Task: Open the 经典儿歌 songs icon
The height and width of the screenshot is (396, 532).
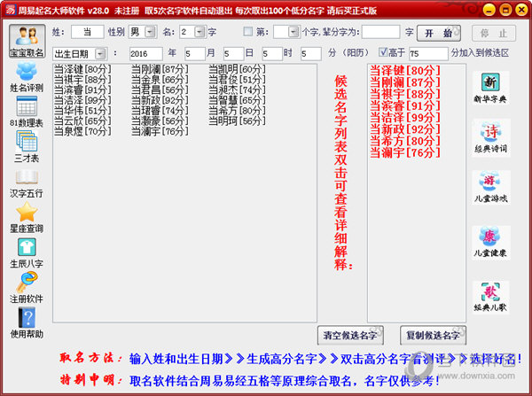Action: (490, 297)
